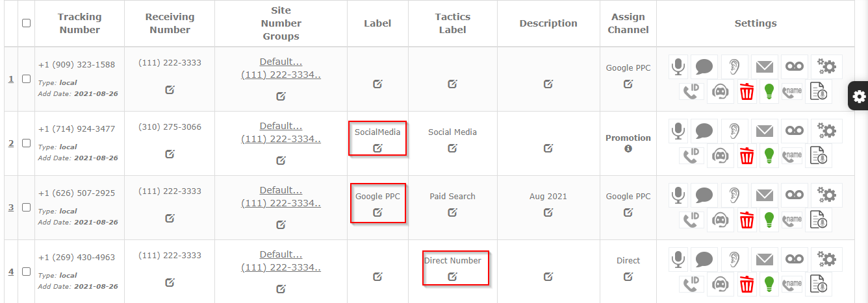The height and width of the screenshot is (303, 868).
Task: Click the voicemail icon in row 1
Action: [795, 66]
